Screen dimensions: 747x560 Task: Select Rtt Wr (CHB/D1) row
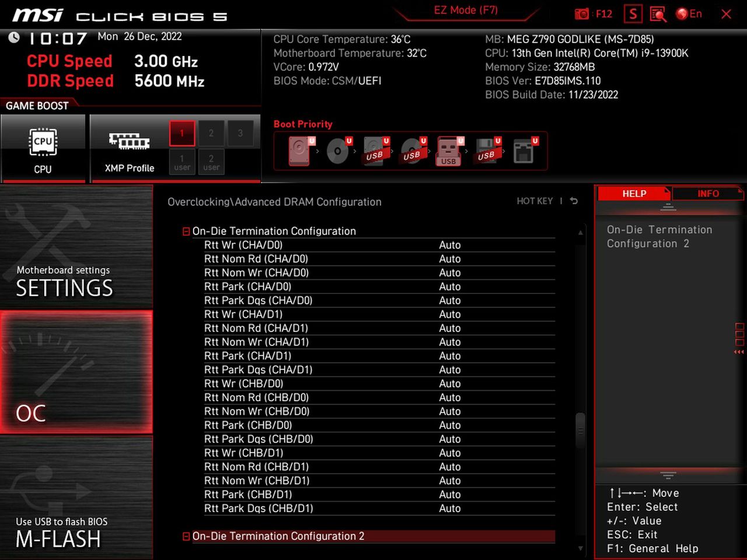(379, 453)
